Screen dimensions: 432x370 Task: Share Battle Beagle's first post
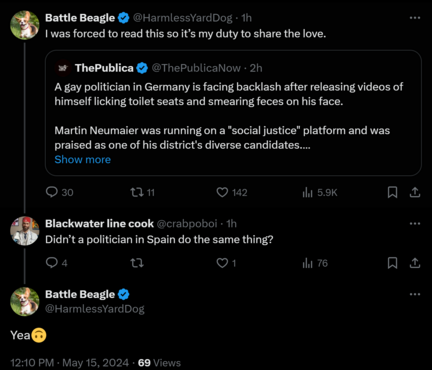415,192
